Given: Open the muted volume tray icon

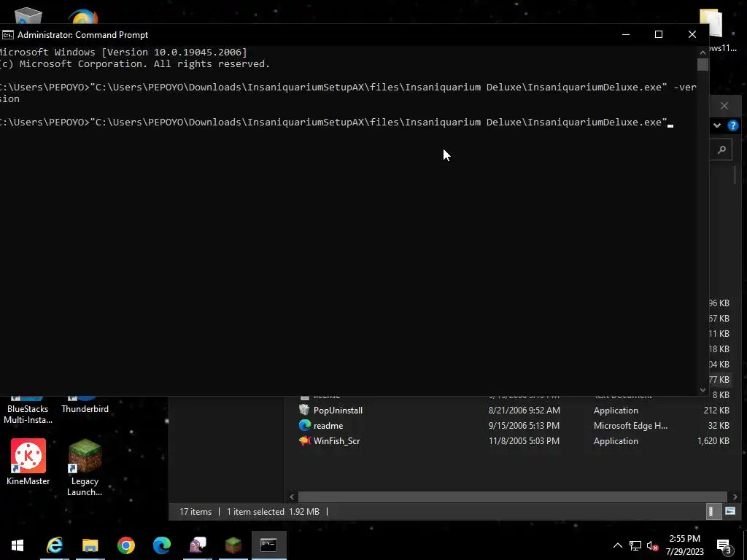Looking at the screenshot, I should coord(653,545).
